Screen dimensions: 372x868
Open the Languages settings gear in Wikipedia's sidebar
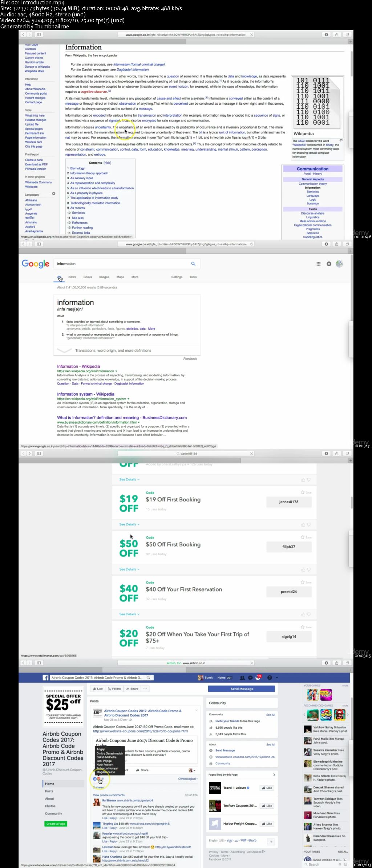pyautogui.click(x=54, y=194)
